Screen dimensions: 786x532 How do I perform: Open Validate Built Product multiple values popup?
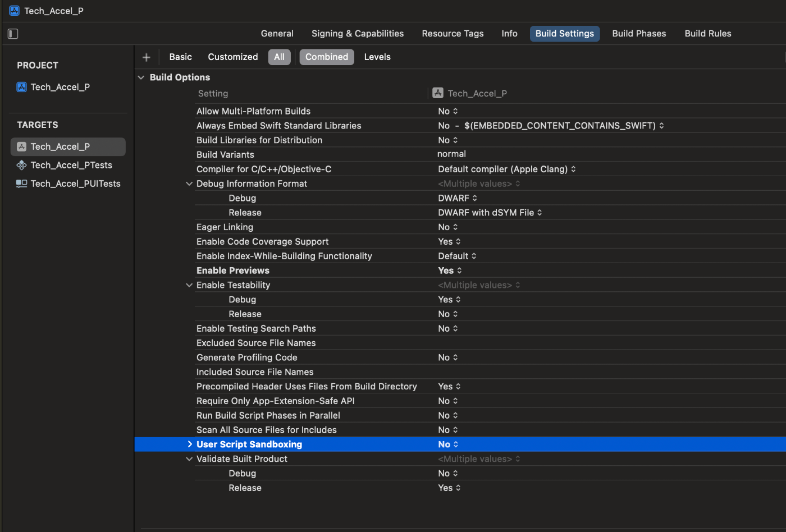(x=479, y=459)
